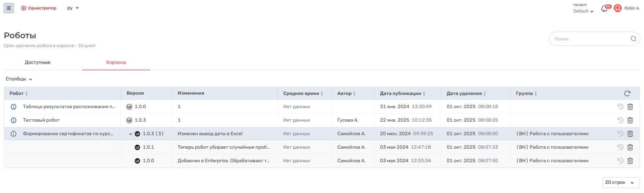Click the notifications bell icon
Image resolution: width=644 pixels, height=193 pixels.
[604, 8]
